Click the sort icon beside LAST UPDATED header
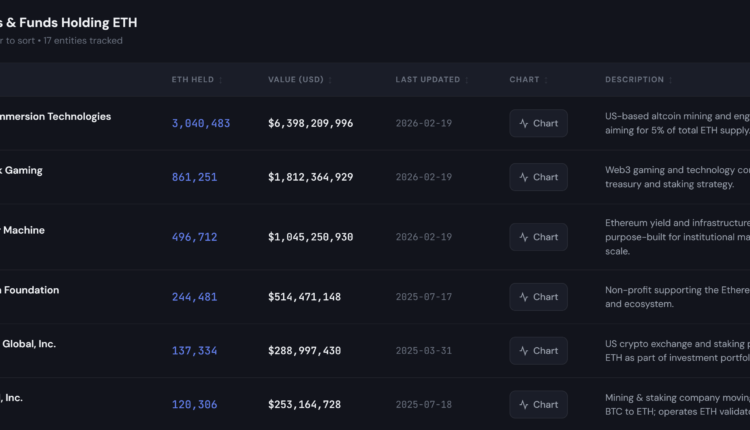 coord(468,80)
